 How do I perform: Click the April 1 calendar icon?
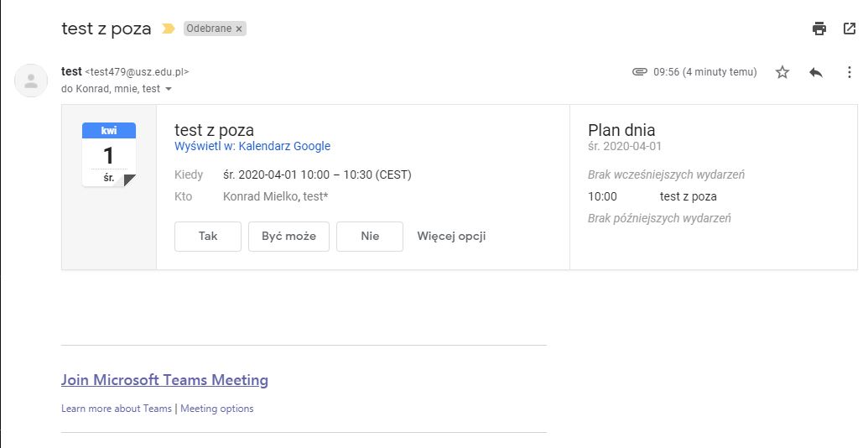tap(109, 154)
